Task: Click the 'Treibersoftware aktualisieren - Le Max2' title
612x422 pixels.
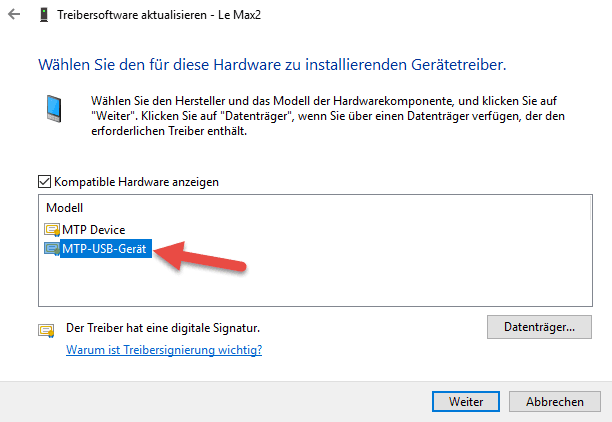Action: 159,15
